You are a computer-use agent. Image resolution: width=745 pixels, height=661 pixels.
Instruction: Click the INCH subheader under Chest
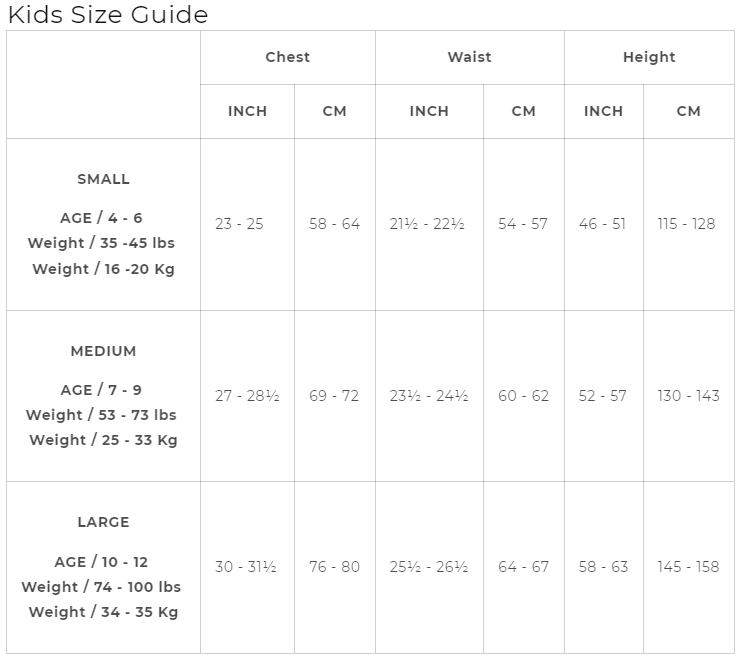[247, 111]
